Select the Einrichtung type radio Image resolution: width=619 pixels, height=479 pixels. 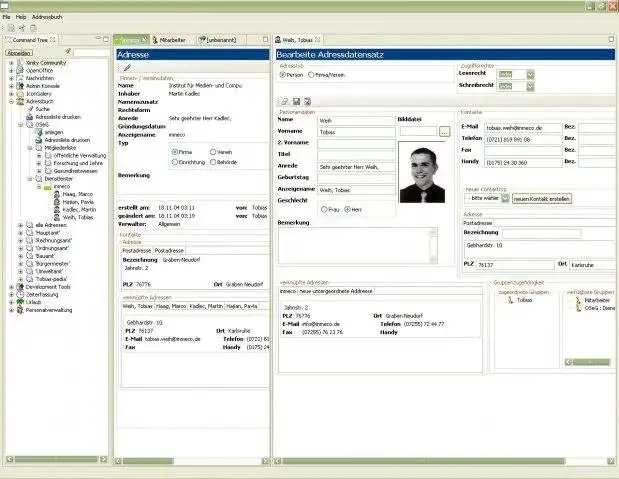pos(175,162)
